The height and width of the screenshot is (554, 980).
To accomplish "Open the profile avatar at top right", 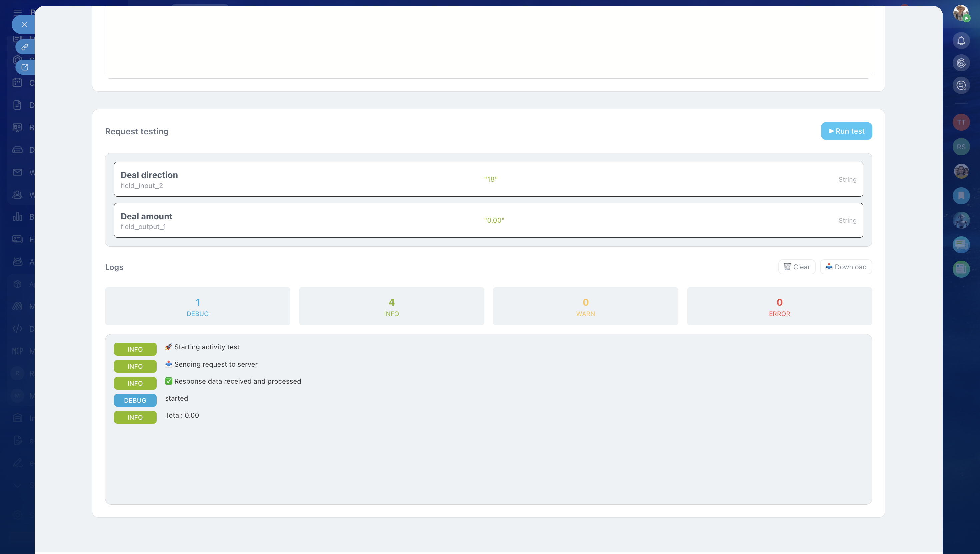I will (x=961, y=13).
